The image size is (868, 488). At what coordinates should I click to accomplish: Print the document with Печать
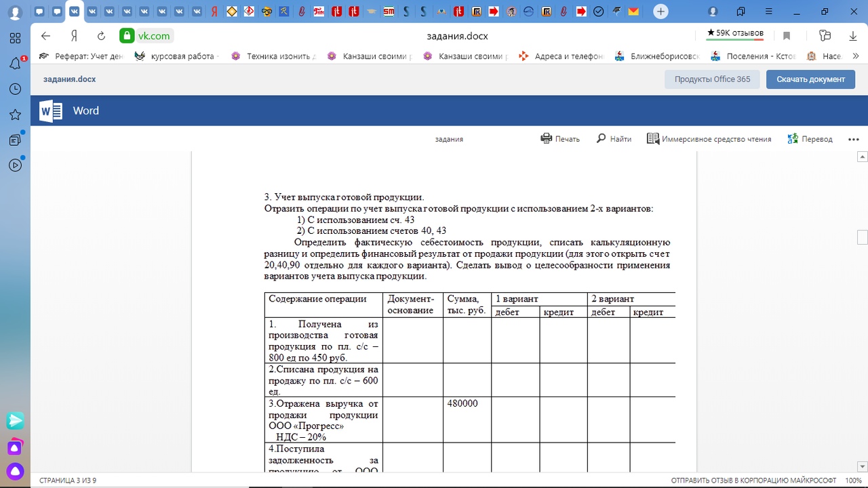pyautogui.click(x=560, y=139)
